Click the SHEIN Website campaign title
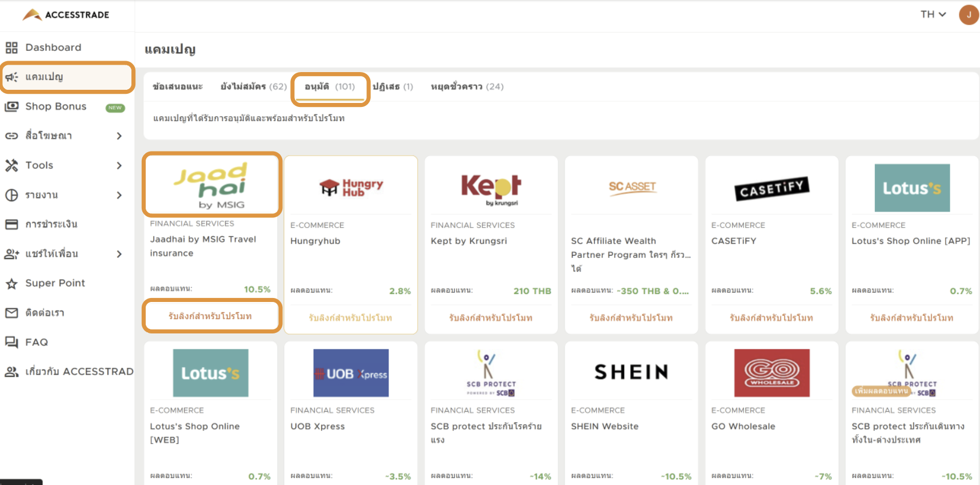980x485 pixels. coord(605,426)
